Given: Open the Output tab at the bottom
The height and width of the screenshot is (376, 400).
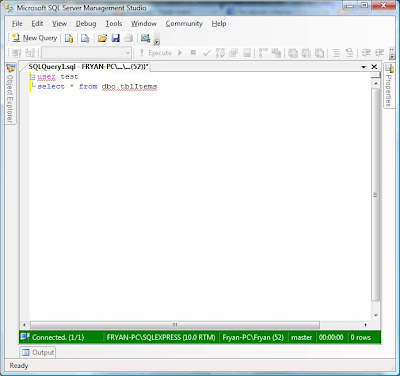Looking at the screenshot, I should coord(38,352).
